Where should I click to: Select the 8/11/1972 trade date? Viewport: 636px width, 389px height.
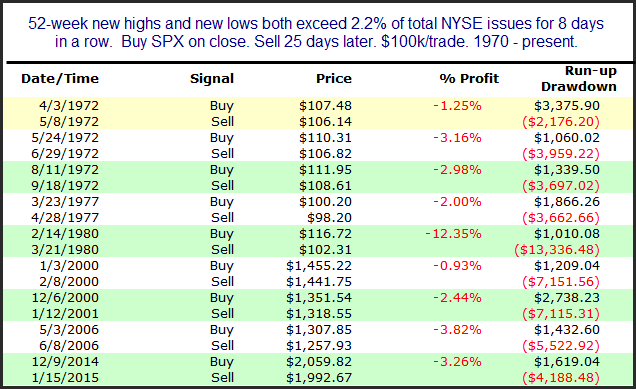coord(65,170)
